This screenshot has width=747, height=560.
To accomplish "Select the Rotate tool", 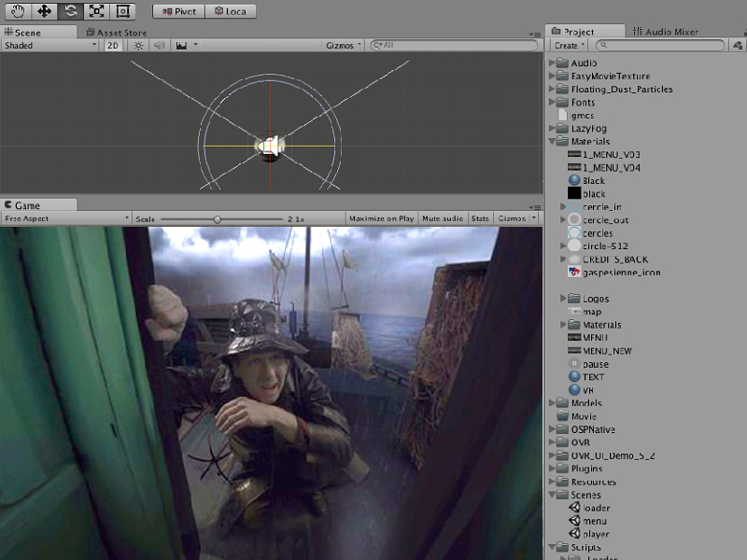I will (x=71, y=11).
